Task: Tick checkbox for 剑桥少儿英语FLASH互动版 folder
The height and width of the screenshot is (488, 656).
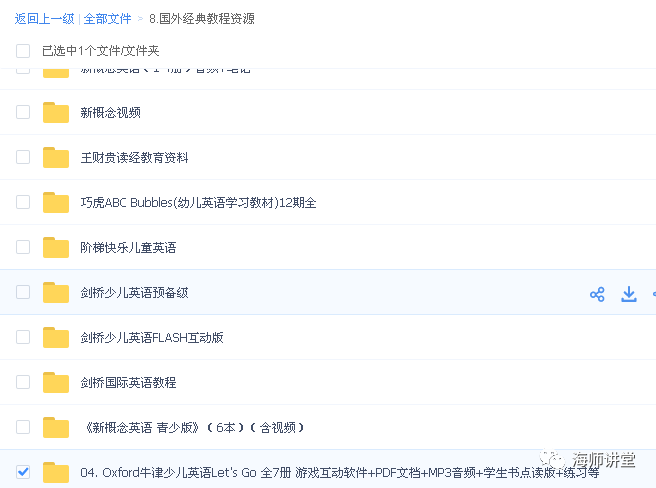Action: click(x=23, y=337)
